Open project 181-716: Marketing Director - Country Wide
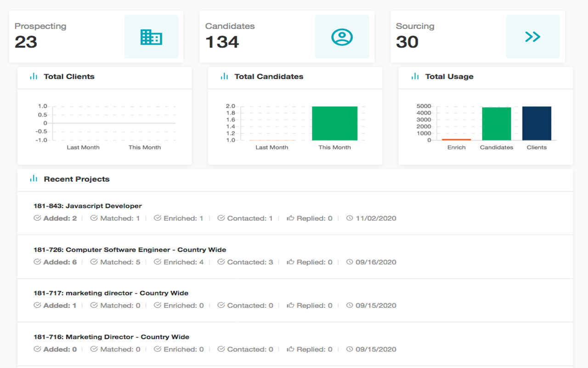 click(112, 337)
